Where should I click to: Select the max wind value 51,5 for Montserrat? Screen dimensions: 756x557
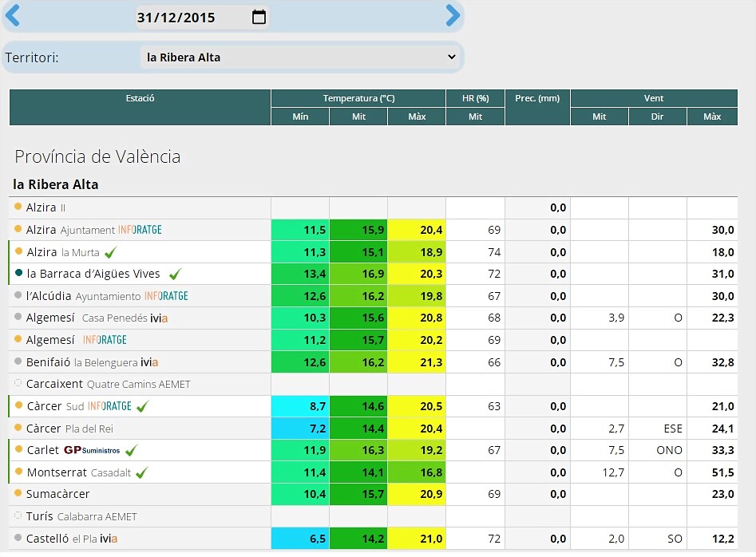[x=722, y=472]
